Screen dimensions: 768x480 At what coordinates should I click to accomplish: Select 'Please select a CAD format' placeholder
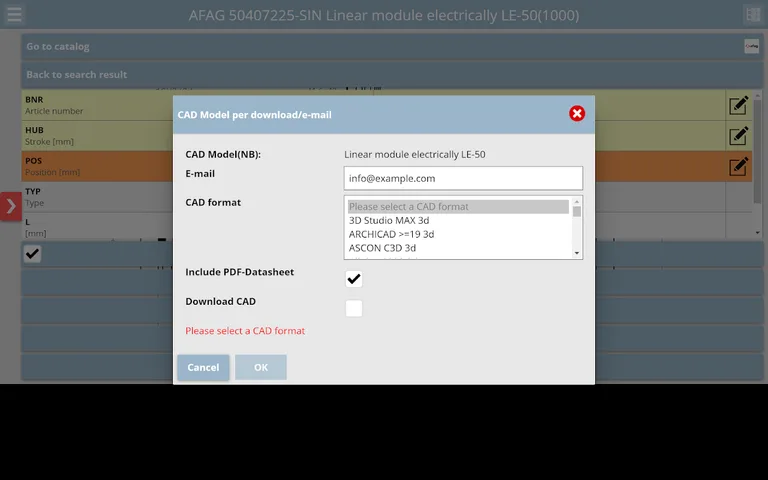tap(458, 207)
